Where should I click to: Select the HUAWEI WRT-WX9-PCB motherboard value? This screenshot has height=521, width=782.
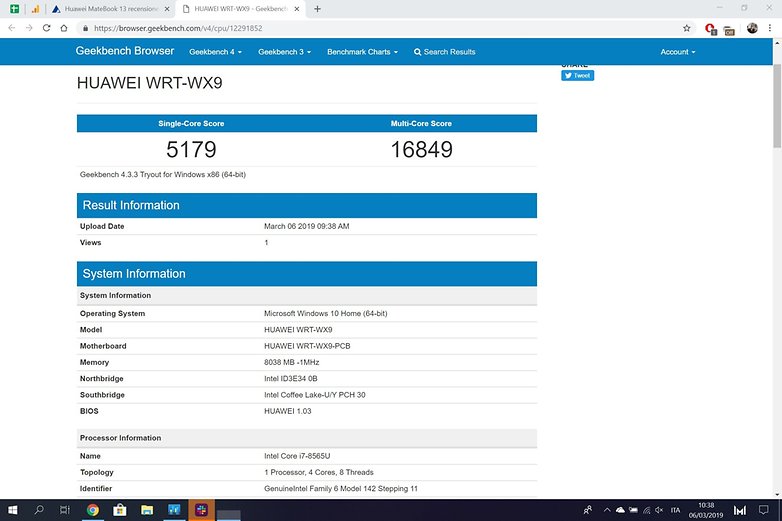tap(307, 346)
